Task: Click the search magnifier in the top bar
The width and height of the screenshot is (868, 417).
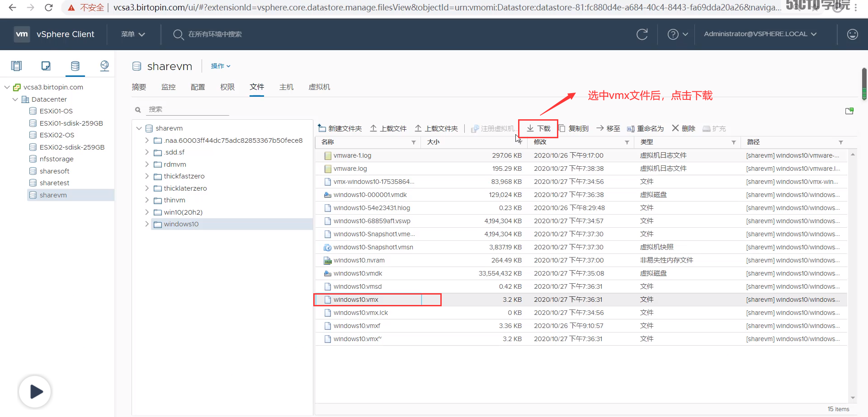Action: 178,34
